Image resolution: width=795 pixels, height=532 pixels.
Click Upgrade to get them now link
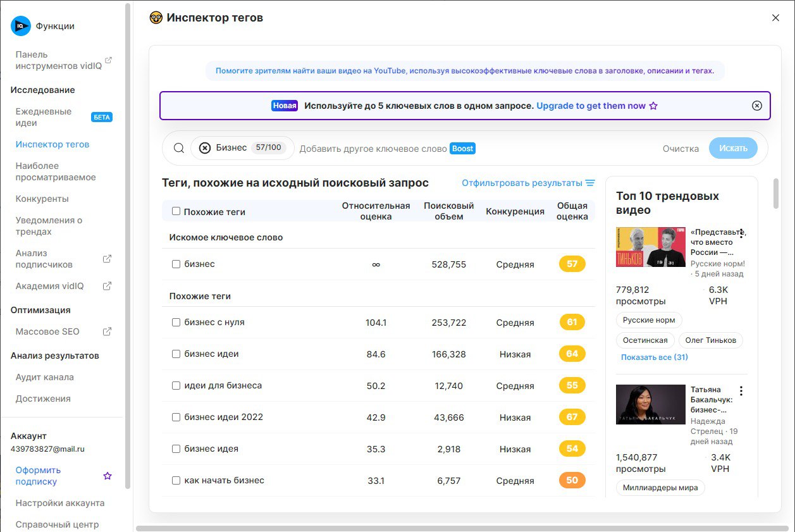click(x=590, y=106)
